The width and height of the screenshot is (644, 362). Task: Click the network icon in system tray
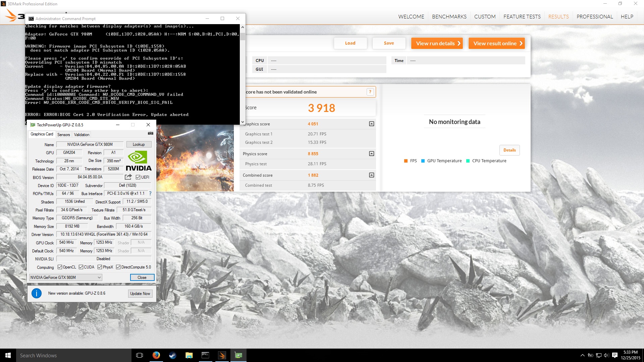click(x=599, y=355)
